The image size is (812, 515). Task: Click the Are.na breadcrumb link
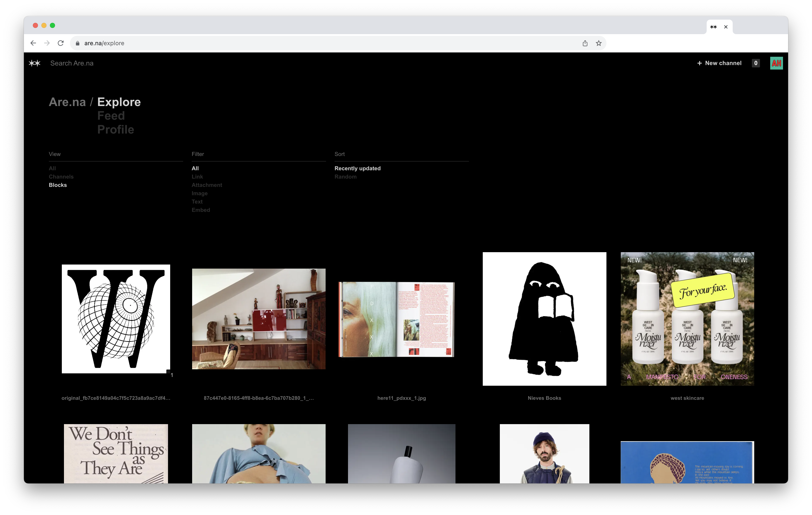click(67, 102)
